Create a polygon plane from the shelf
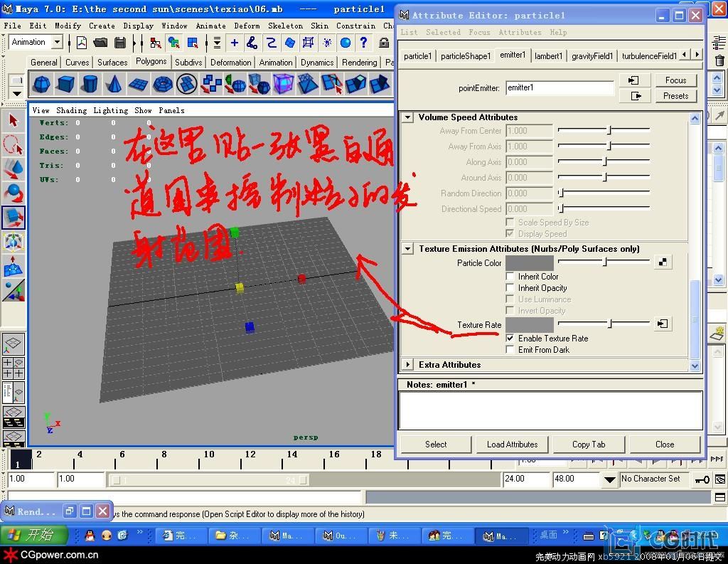Image resolution: width=728 pixels, height=564 pixels. 138,84
